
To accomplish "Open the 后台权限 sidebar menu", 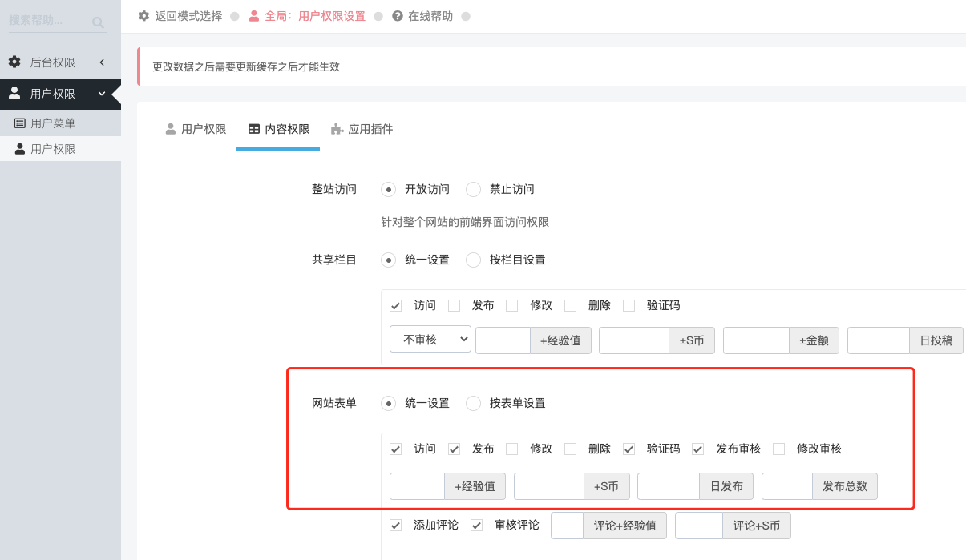I will 60,62.
